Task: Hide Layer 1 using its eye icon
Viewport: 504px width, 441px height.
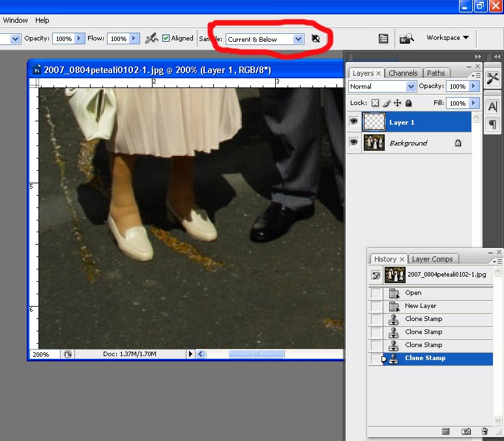Action: click(354, 122)
